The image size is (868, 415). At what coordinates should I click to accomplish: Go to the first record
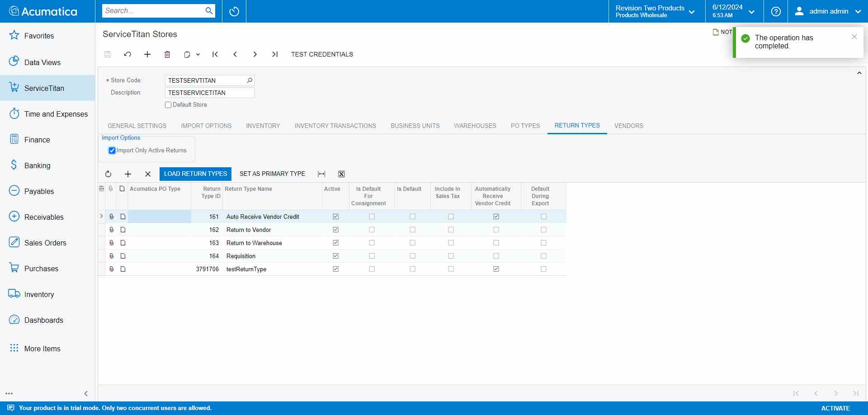[x=215, y=54]
